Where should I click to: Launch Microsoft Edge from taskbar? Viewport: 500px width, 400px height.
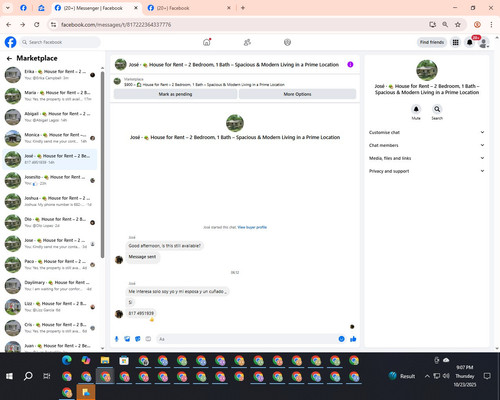point(67,360)
